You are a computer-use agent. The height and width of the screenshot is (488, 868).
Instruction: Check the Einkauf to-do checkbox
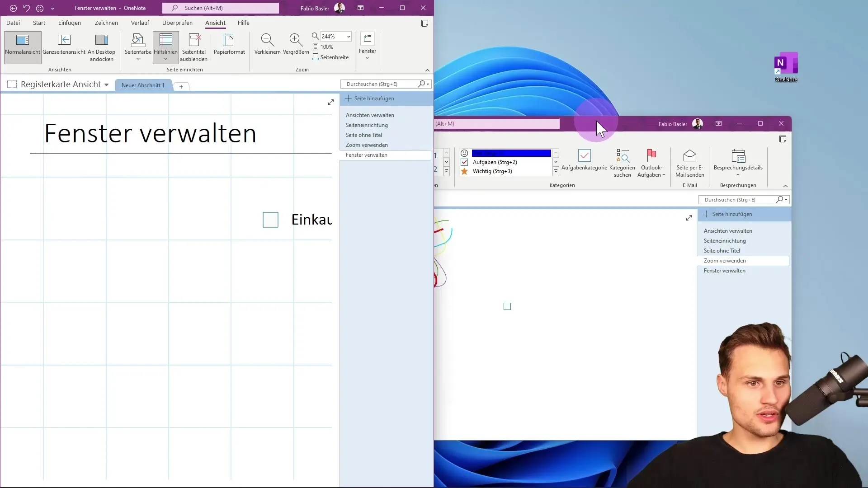pos(270,220)
